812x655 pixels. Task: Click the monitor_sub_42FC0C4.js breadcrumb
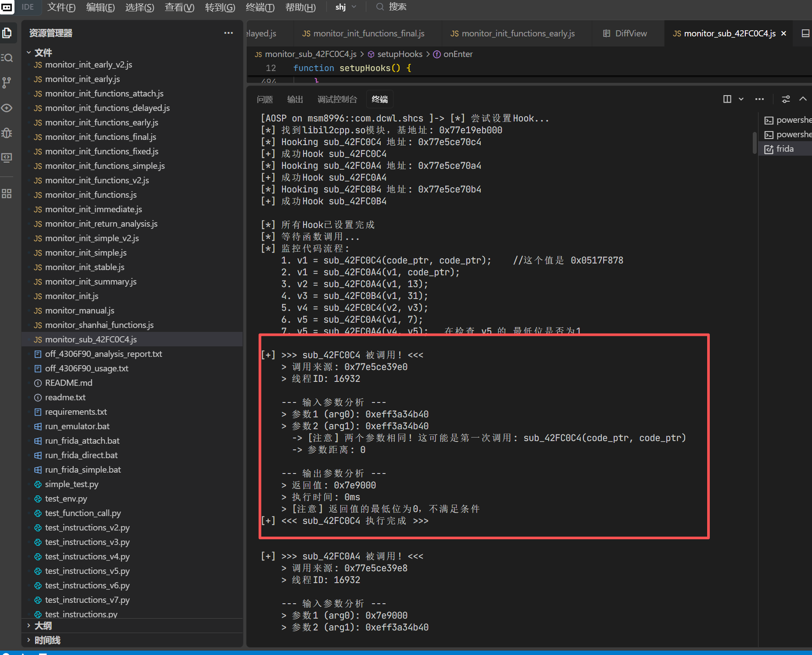[306, 54]
